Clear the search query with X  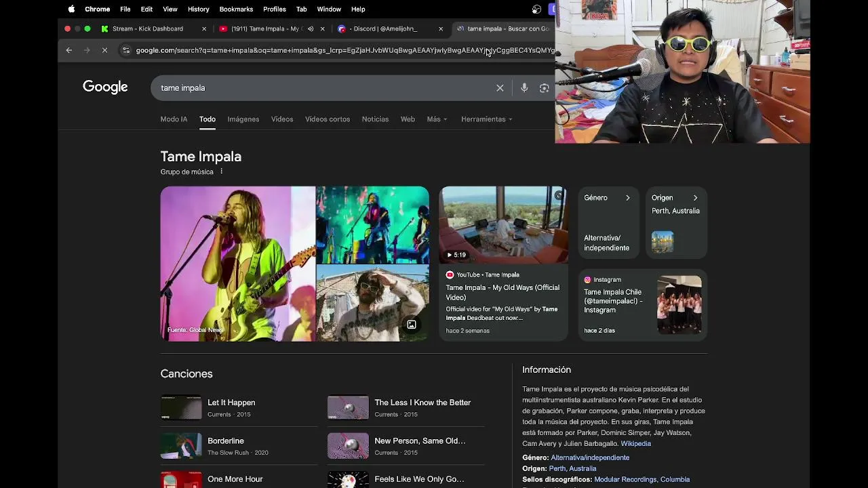pos(500,88)
